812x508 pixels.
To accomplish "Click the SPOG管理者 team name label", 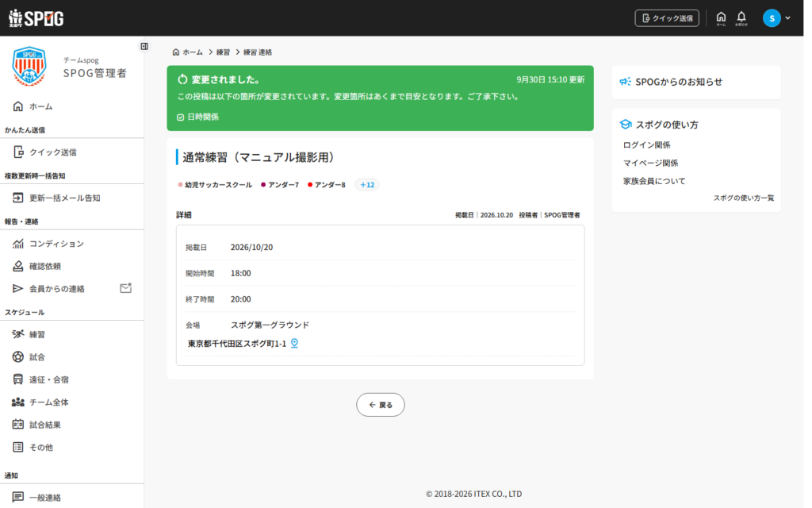I will tap(95, 73).
